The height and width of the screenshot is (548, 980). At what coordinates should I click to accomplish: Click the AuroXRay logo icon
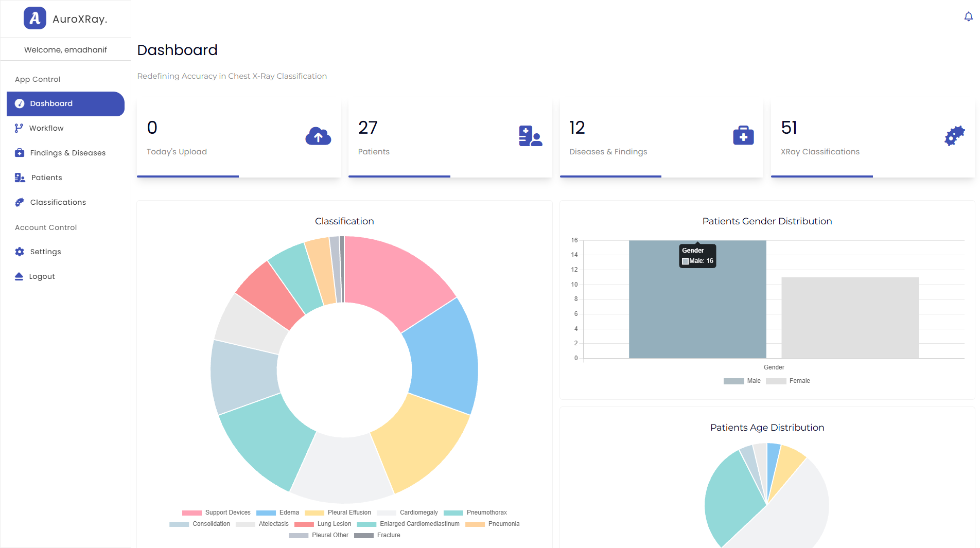[x=34, y=18]
